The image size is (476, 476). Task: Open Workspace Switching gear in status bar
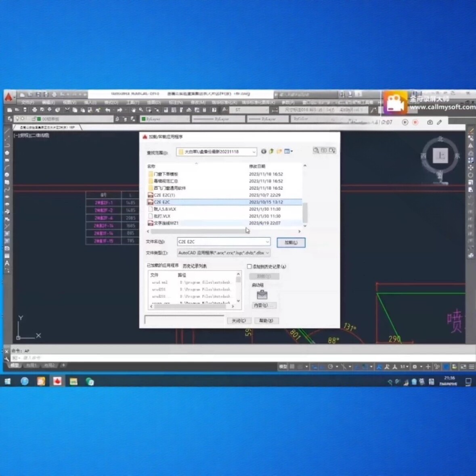415,367
